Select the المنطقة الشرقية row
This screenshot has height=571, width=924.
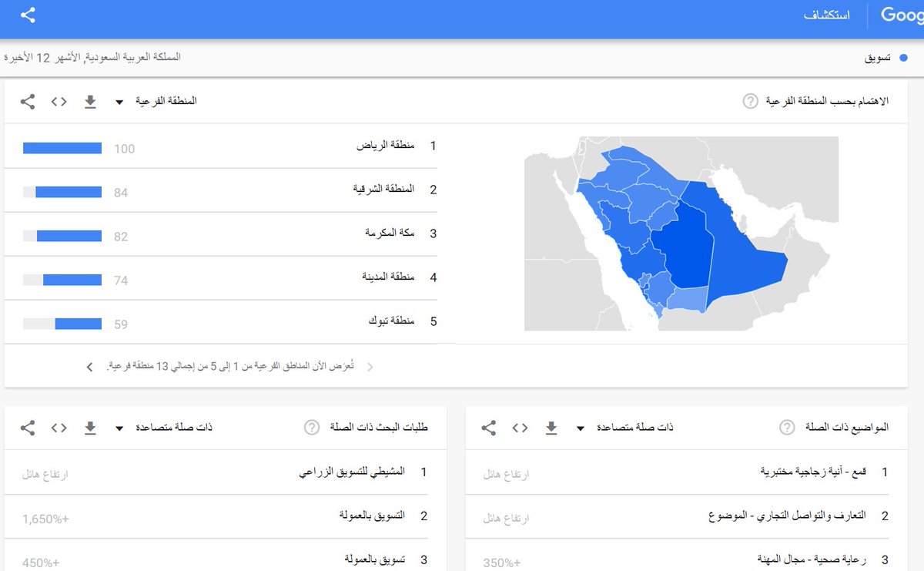pyautogui.click(x=229, y=190)
